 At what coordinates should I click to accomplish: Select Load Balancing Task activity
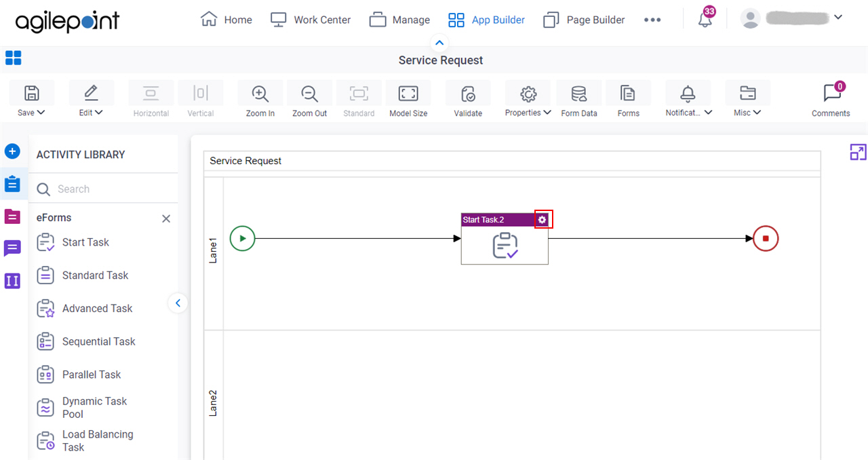coord(85,441)
